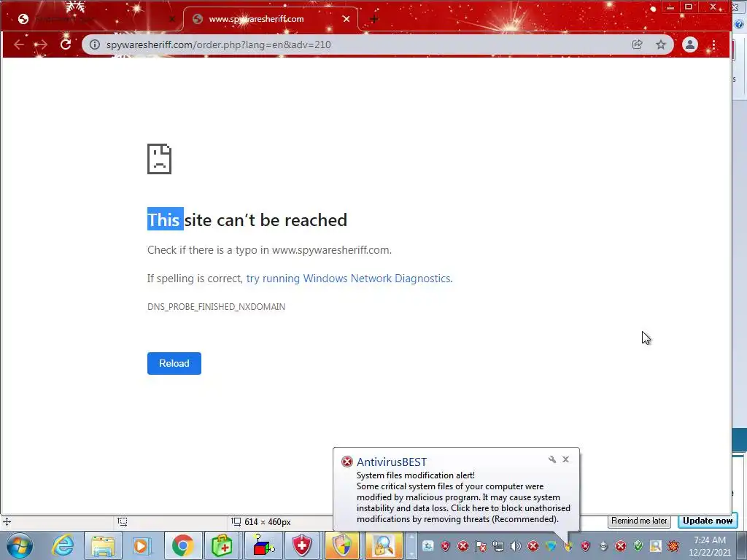Screen dimensions: 747x560
Task: Click the red error icon in balloon
Action: click(347, 462)
